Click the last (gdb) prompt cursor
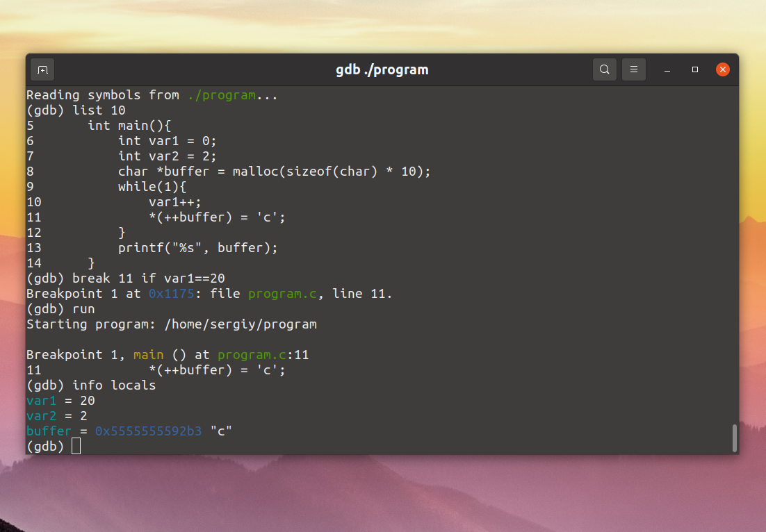The height and width of the screenshot is (532, 766). point(76,446)
